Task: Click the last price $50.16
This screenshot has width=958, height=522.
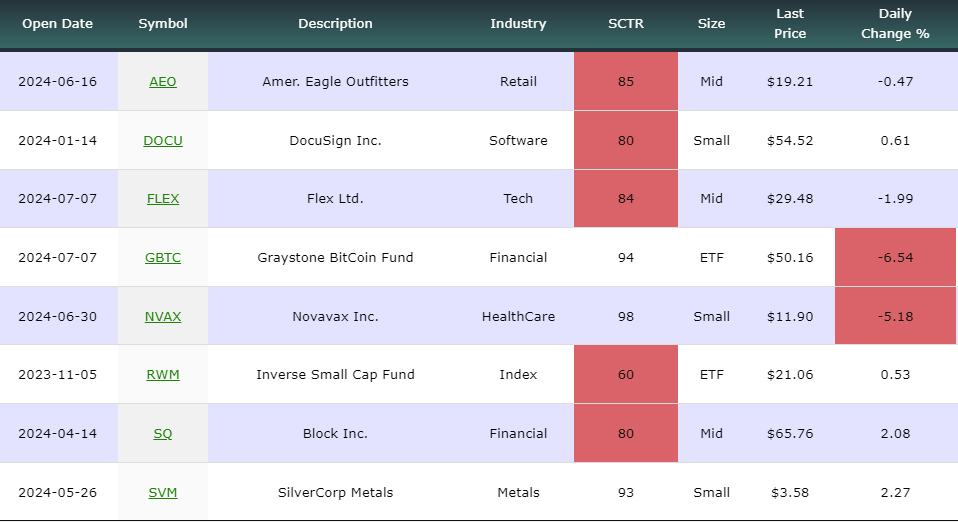Action: pos(790,257)
